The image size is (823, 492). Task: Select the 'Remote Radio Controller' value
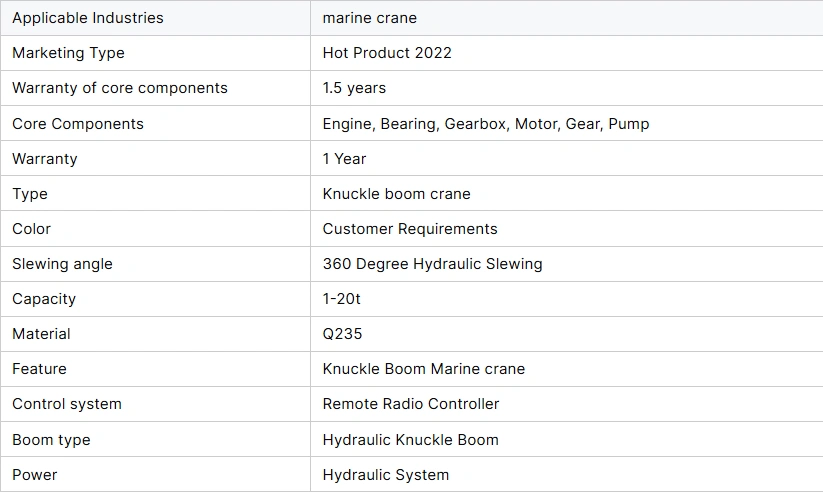click(411, 404)
